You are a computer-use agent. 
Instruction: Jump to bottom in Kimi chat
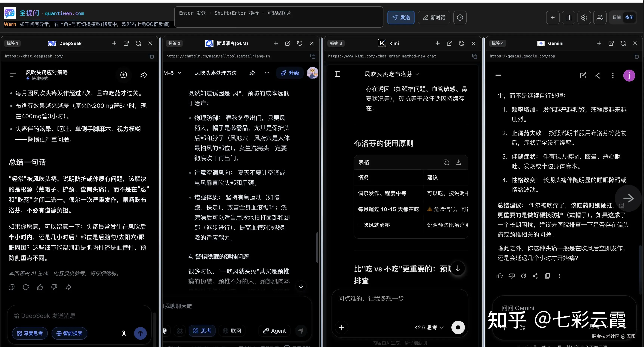[x=458, y=268]
